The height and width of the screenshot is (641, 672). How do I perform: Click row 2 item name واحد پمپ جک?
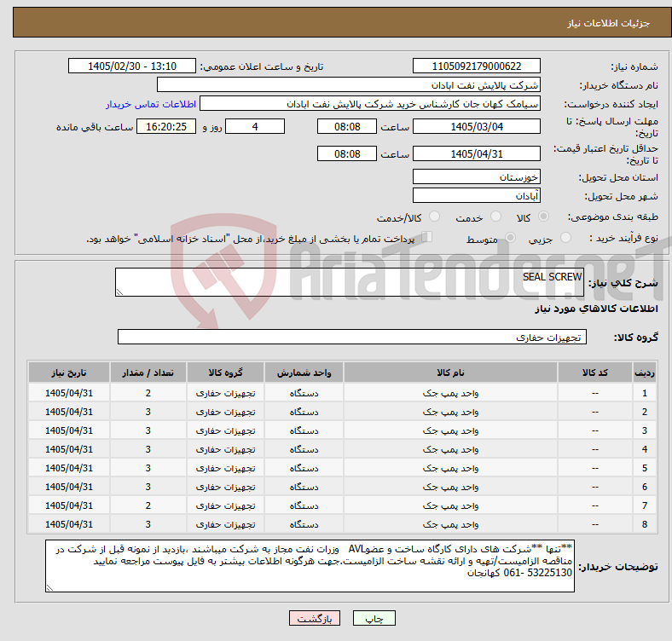pos(450,412)
